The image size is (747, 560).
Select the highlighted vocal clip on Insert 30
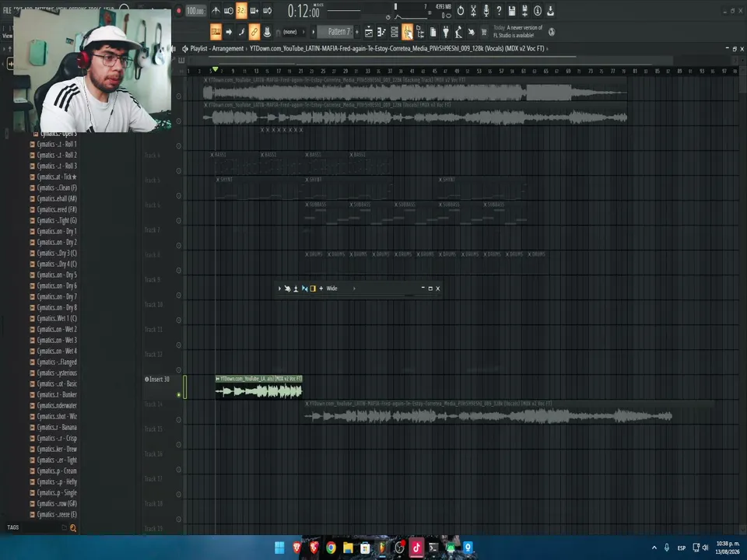click(x=258, y=387)
